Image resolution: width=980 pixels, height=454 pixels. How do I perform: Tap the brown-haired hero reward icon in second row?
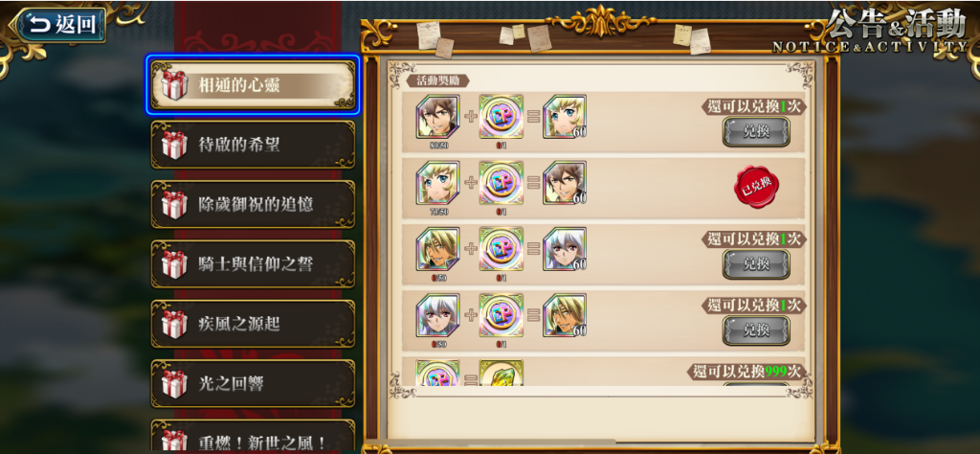(x=565, y=183)
